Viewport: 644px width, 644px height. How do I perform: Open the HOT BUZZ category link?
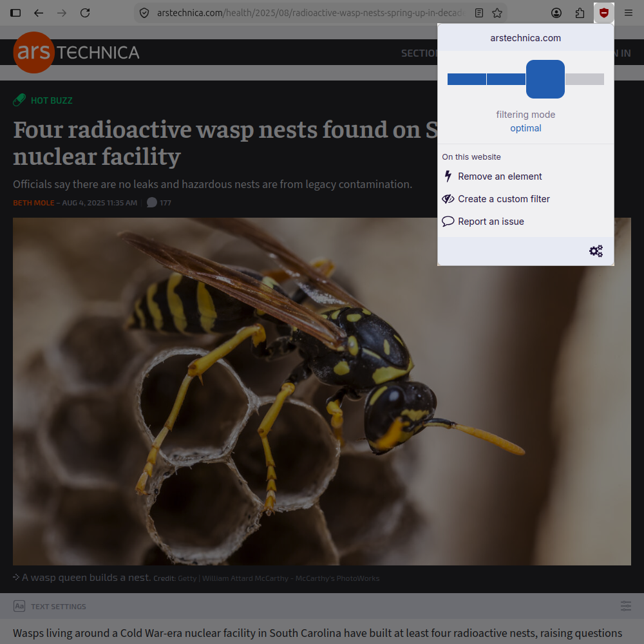coord(52,100)
